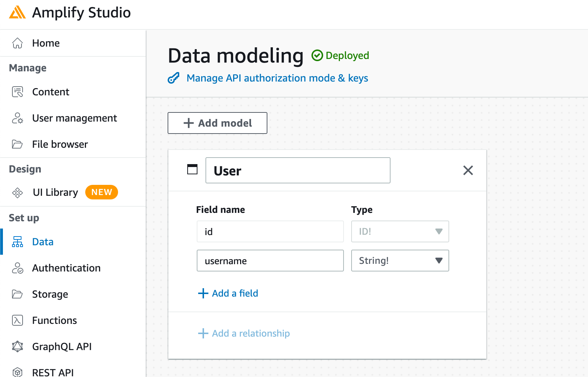The image size is (588, 377).
Task: Click the Data schema icon
Action: [17, 242]
